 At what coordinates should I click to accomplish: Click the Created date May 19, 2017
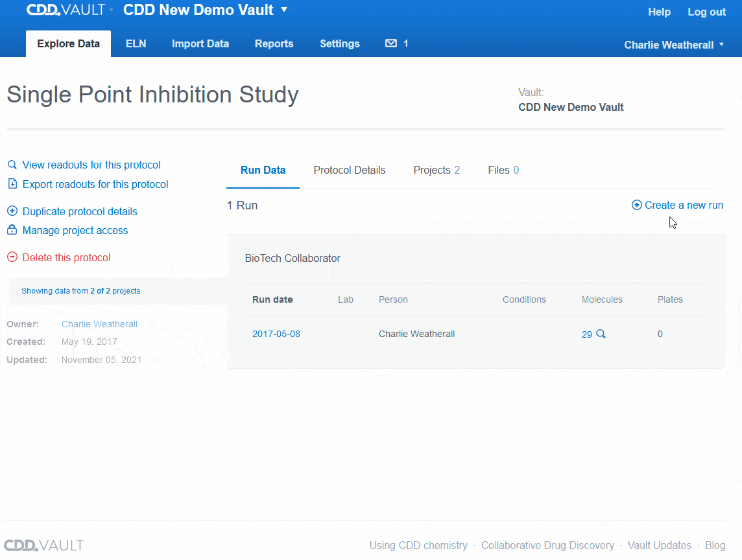click(90, 342)
